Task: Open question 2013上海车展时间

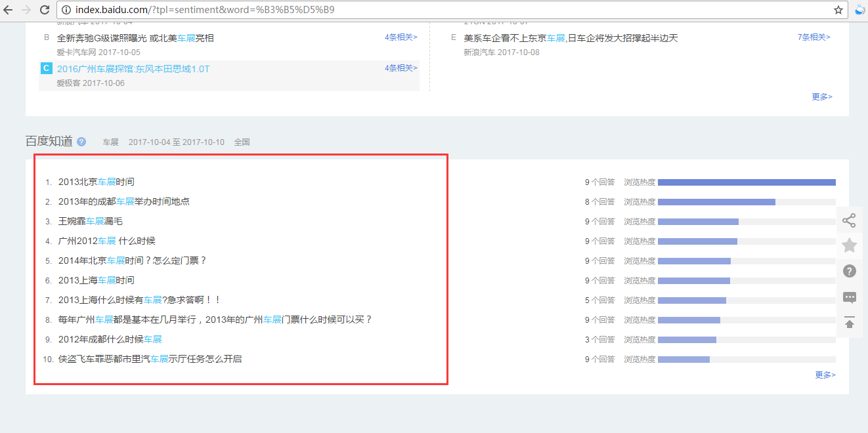Action: pos(96,280)
